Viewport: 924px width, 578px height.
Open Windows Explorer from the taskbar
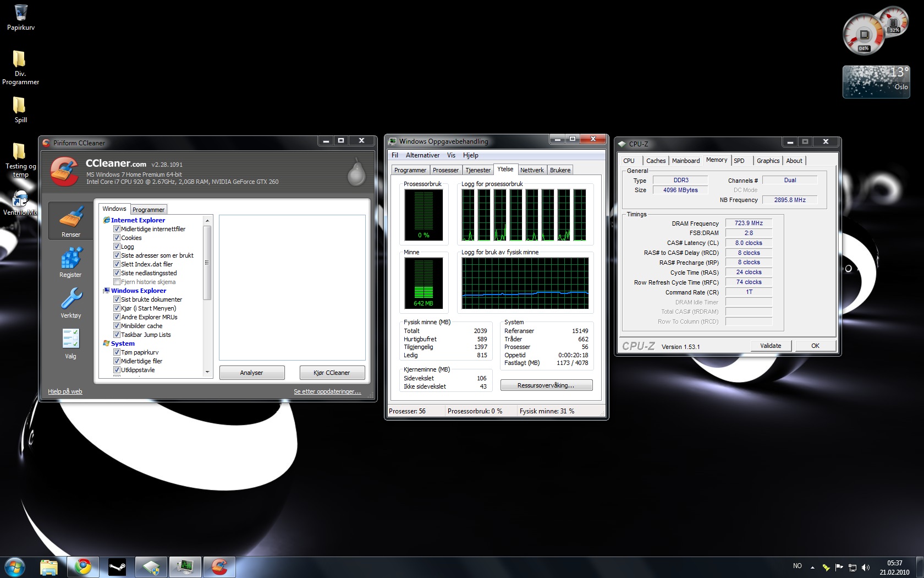click(49, 567)
